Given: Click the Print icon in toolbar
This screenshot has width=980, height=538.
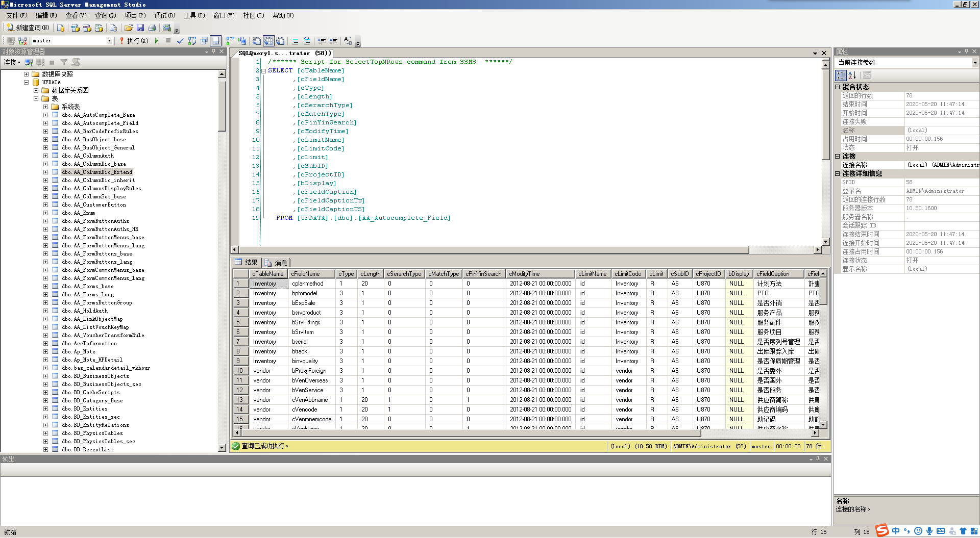Looking at the screenshot, I should pos(152,28).
